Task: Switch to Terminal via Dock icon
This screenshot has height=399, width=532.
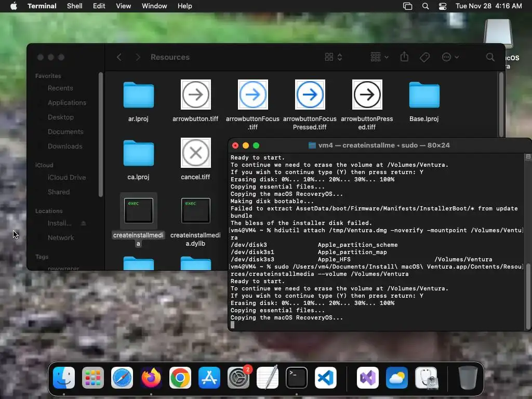Action: 297,378
